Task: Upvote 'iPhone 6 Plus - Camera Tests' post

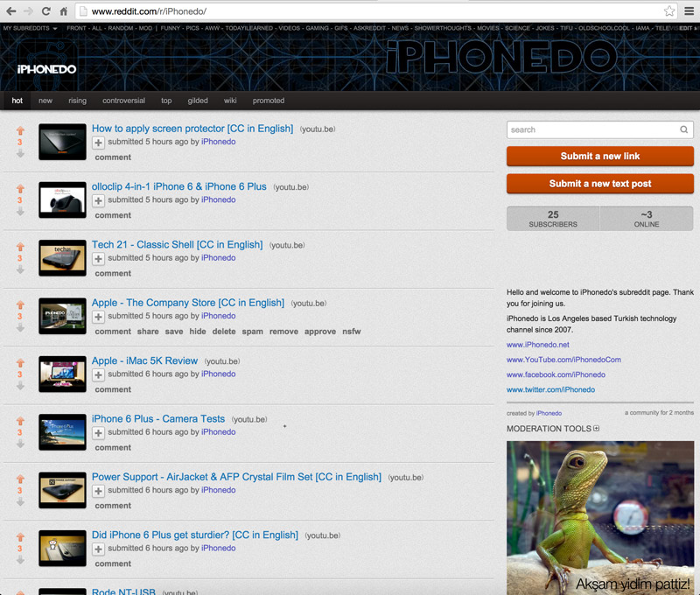Action: click(x=20, y=421)
